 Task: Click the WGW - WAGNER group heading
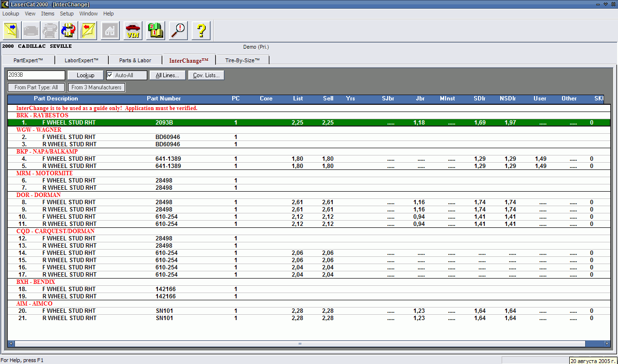coord(39,130)
